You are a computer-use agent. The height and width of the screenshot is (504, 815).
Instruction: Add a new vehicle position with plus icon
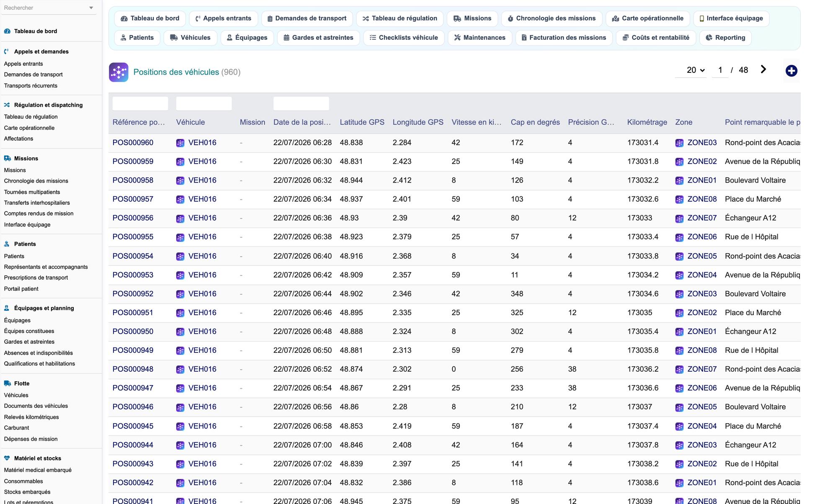click(791, 71)
